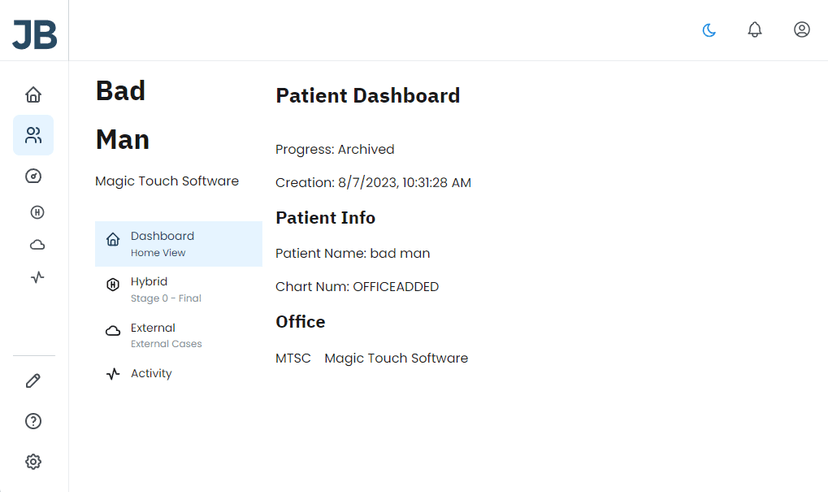Select the Activity menu item
The height and width of the screenshot is (492, 828).
(x=178, y=374)
